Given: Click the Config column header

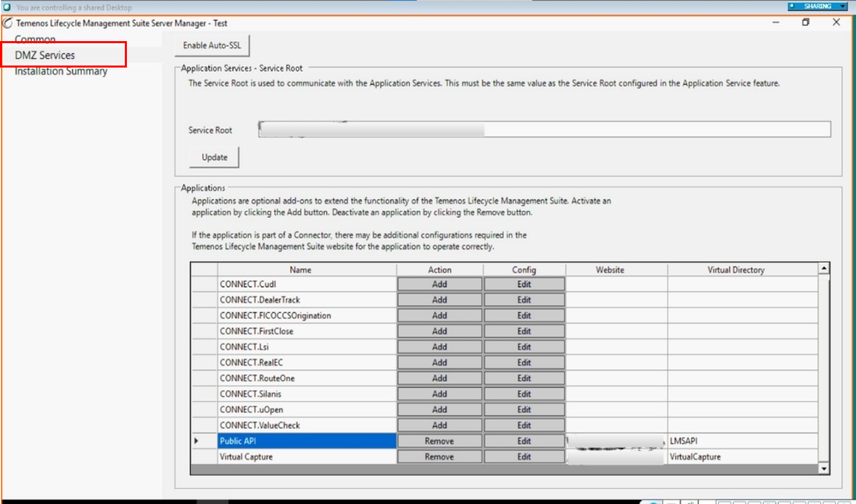Looking at the screenshot, I should tap(524, 270).
